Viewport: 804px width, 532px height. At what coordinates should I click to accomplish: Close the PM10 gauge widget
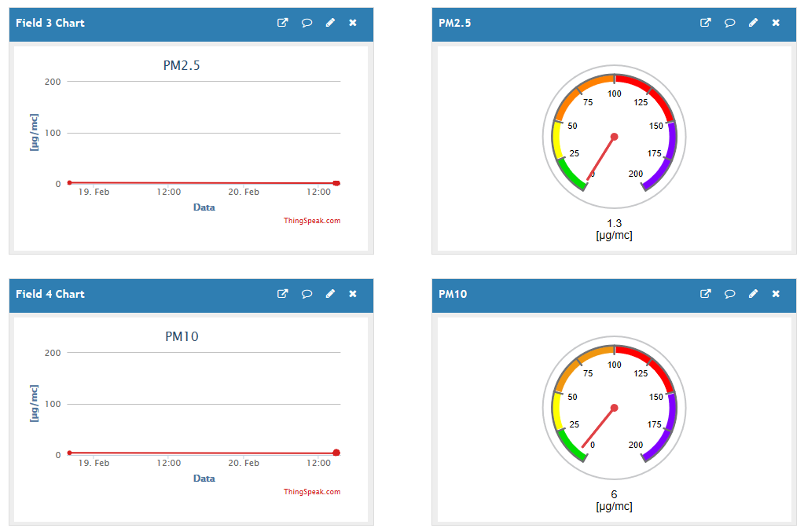(776, 294)
